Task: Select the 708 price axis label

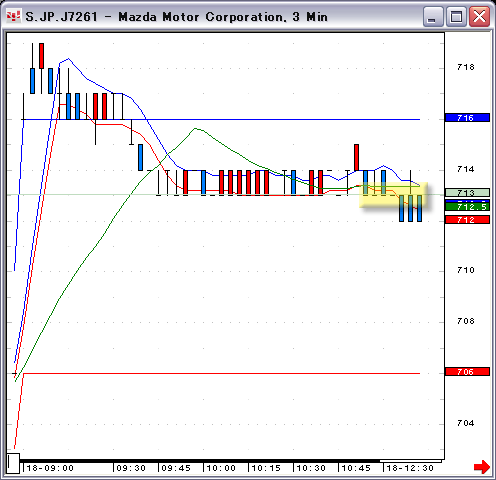Action: [466, 321]
